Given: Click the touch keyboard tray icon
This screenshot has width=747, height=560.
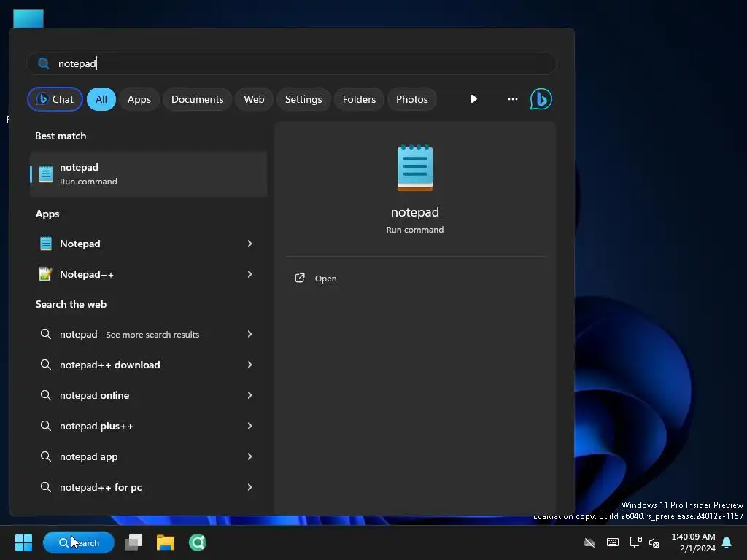Looking at the screenshot, I should click(x=613, y=542).
